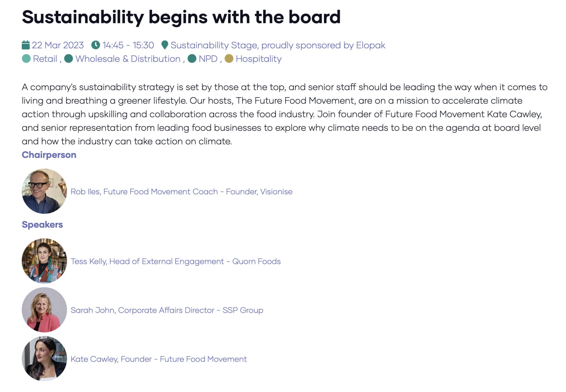Click the clock icon next to 14:45 - 15:30
Viewport: 566px width, 392px height.
(x=96, y=45)
